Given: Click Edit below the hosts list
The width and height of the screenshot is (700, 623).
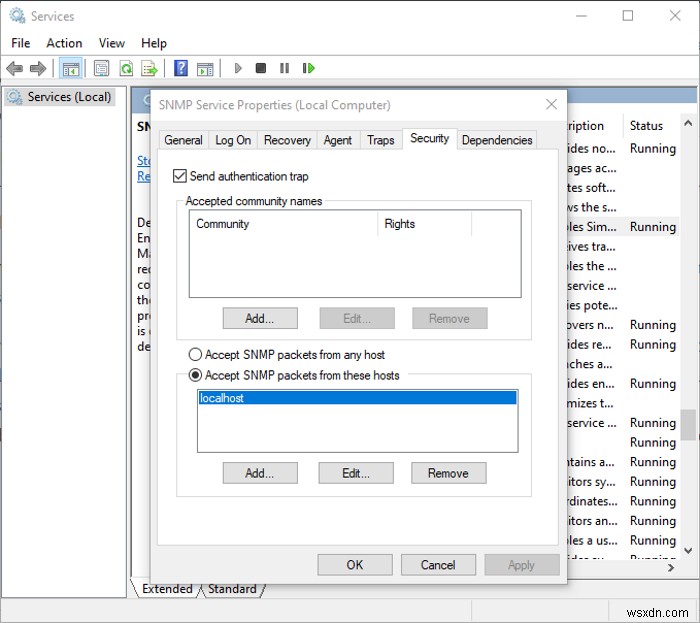Looking at the screenshot, I should coord(356,473).
